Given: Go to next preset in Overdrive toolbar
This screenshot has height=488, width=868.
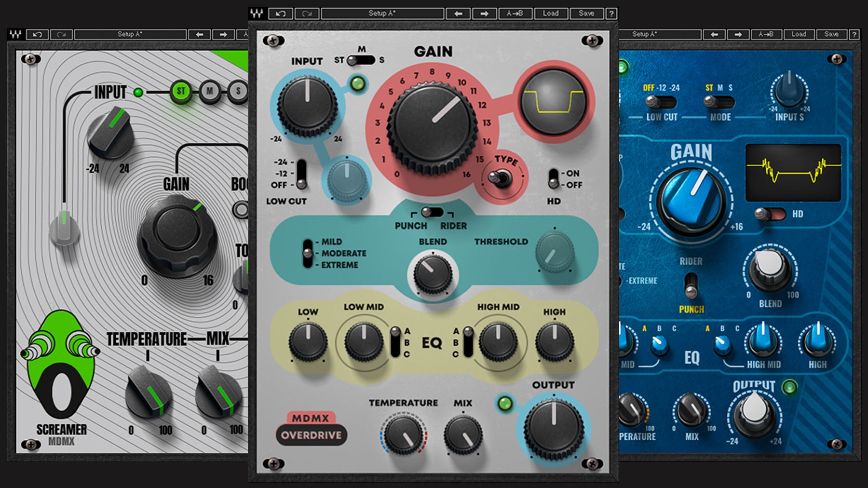Looking at the screenshot, I should point(484,14).
